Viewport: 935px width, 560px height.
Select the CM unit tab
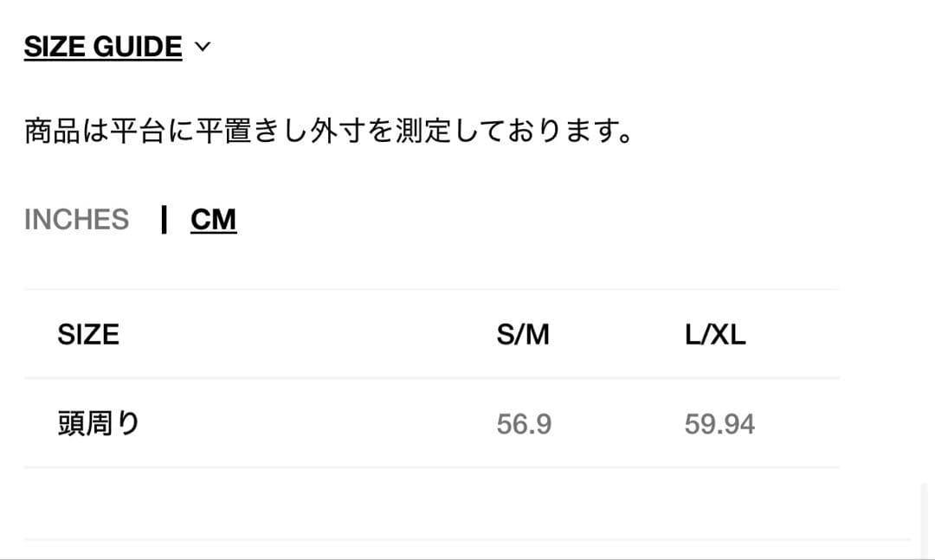click(213, 220)
